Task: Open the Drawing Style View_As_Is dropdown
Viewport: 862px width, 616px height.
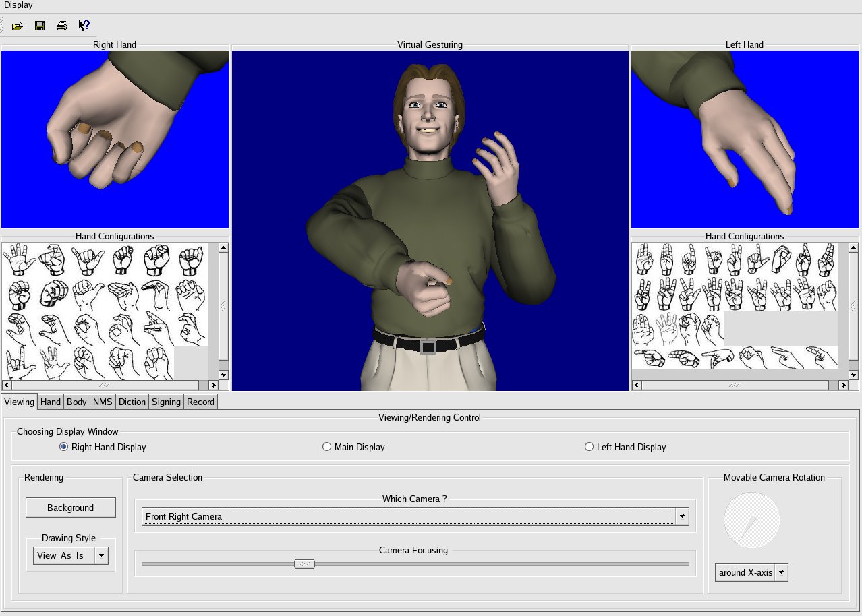Action: [x=101, y=556]
